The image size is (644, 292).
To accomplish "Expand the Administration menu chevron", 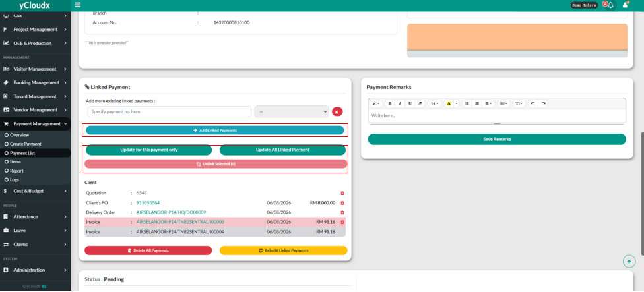I will click(x=66, y=270).
